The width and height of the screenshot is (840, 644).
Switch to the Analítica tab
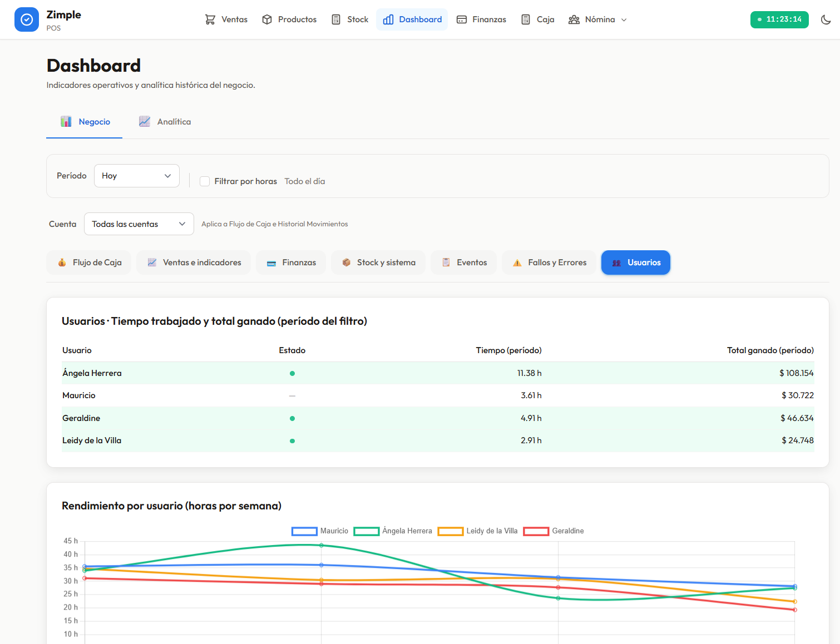click(x=165, y=122)
